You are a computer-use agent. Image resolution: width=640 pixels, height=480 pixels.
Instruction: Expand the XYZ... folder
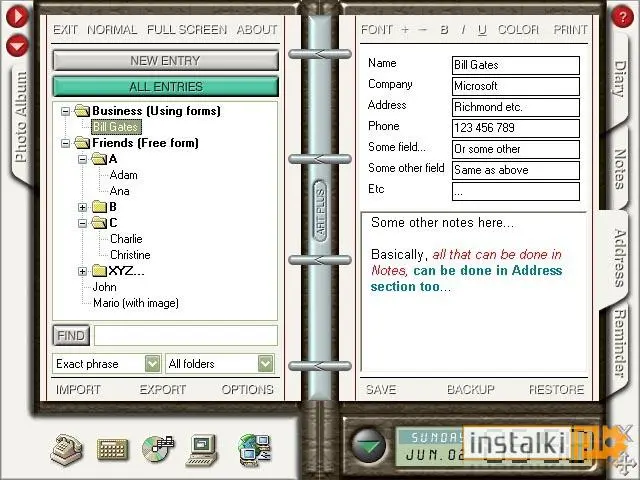pos(82,271)
